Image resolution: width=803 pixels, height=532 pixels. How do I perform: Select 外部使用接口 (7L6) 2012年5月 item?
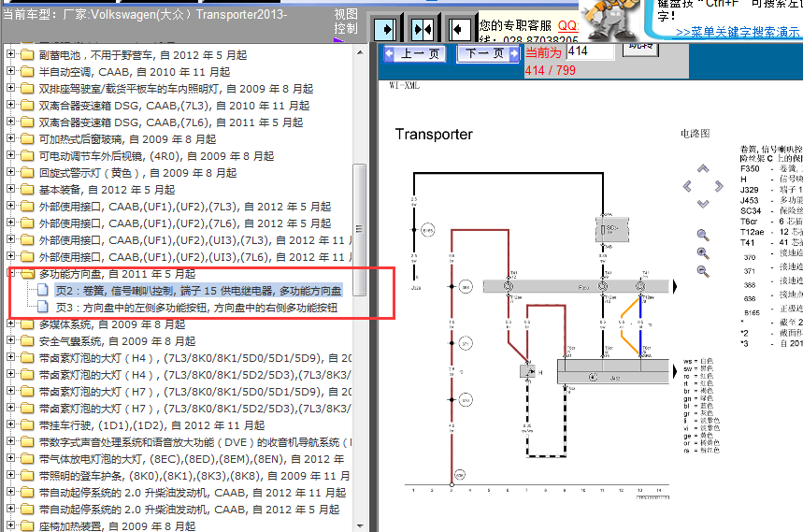(185, 223)
